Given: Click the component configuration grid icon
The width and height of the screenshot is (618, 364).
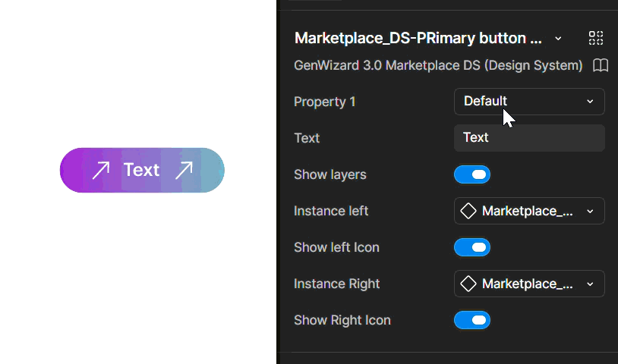Looking at the screenshot, I should point(596,38).
